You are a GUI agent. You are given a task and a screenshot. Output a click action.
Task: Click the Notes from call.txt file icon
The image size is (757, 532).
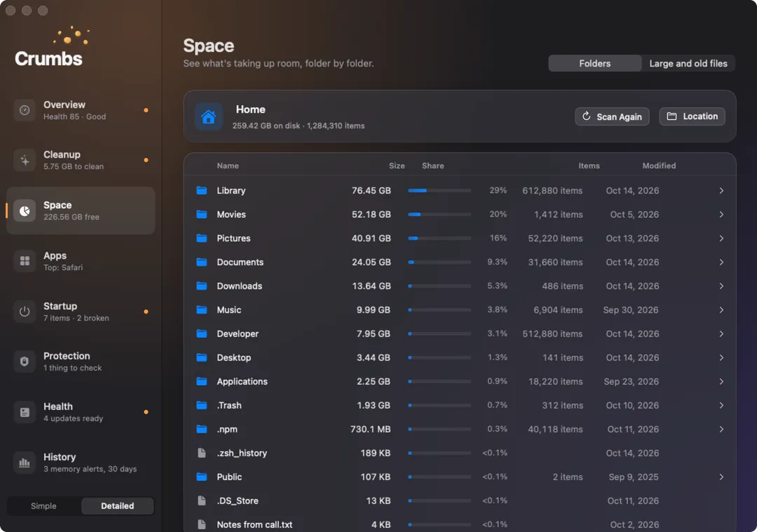tap(202, 524)
